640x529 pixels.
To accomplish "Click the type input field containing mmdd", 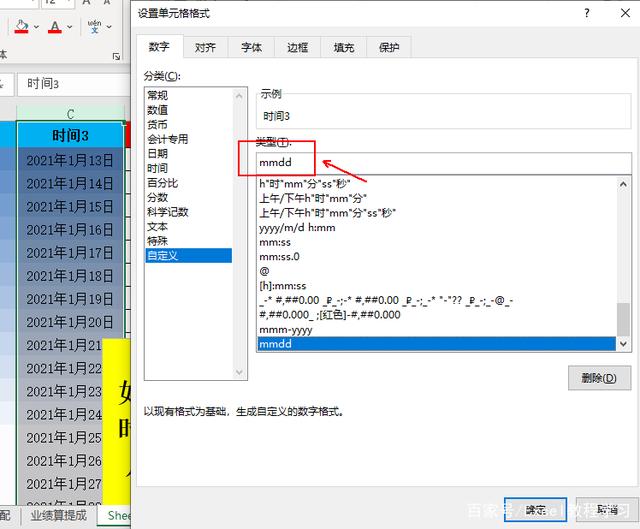I will [444, 163].
